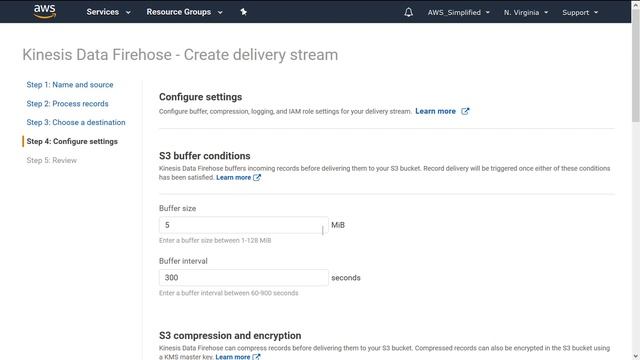Go to Step 1: Name and source
Image resolution: width=640 pixels, height=360 pixels.
[70, 84]
